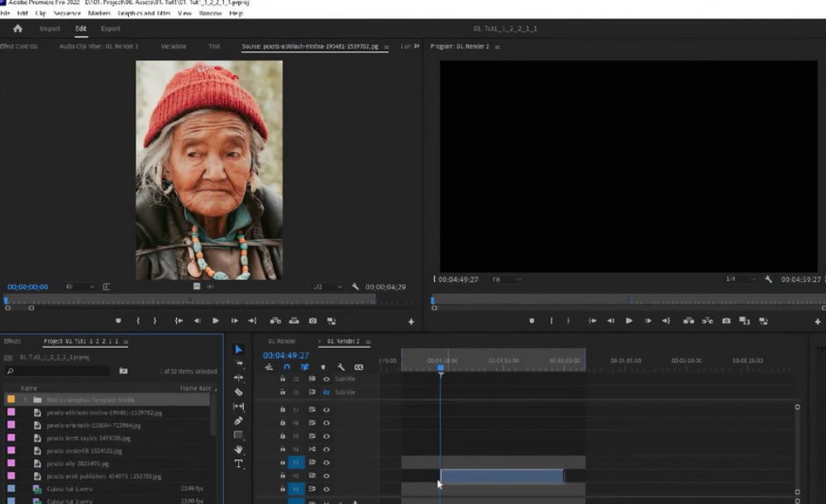Hide the Subtitle track output eye
Viewport: 826px width, 504px height.
coord(326,379)
